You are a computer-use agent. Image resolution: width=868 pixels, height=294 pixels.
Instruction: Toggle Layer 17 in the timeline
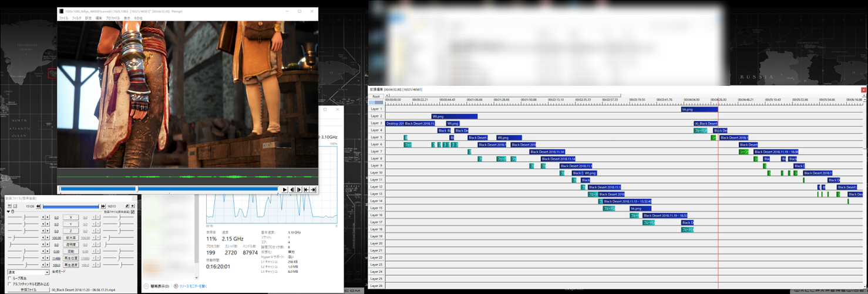(376, 222)
